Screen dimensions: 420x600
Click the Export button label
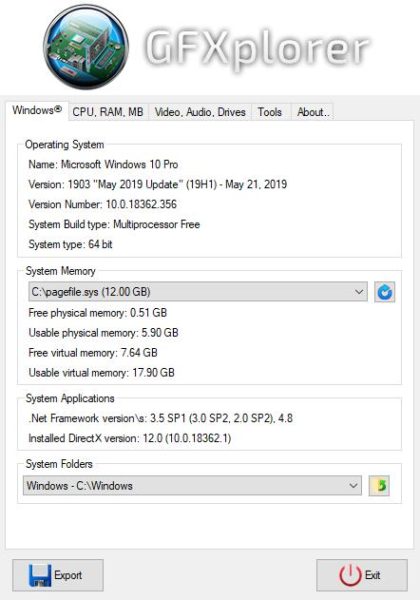tap(68, 575)
